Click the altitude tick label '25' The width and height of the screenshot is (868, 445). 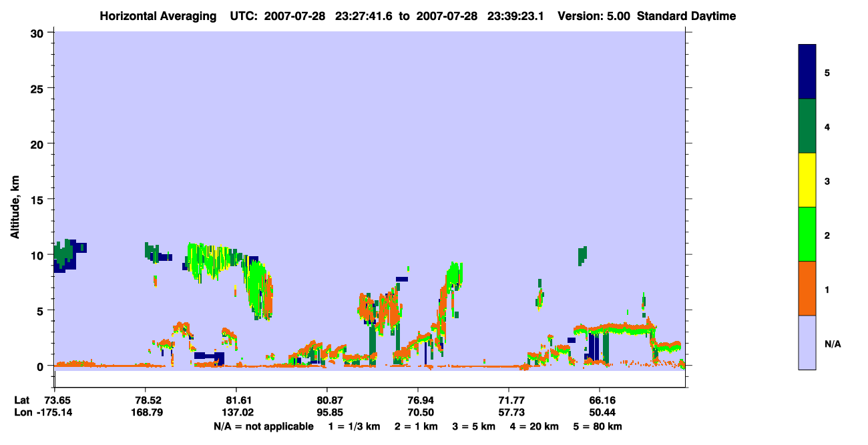click(39, 88)
